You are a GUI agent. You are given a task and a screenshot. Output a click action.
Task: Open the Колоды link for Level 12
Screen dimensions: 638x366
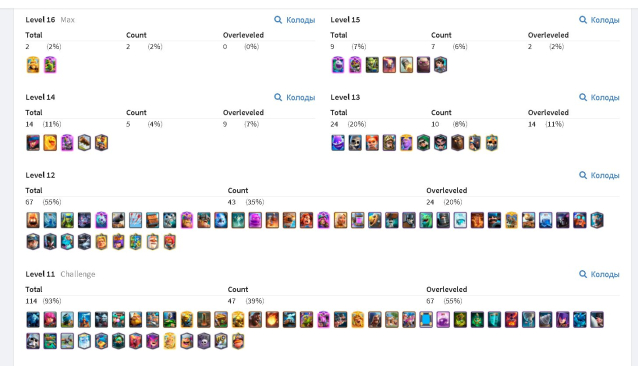(x=599, y=175)
